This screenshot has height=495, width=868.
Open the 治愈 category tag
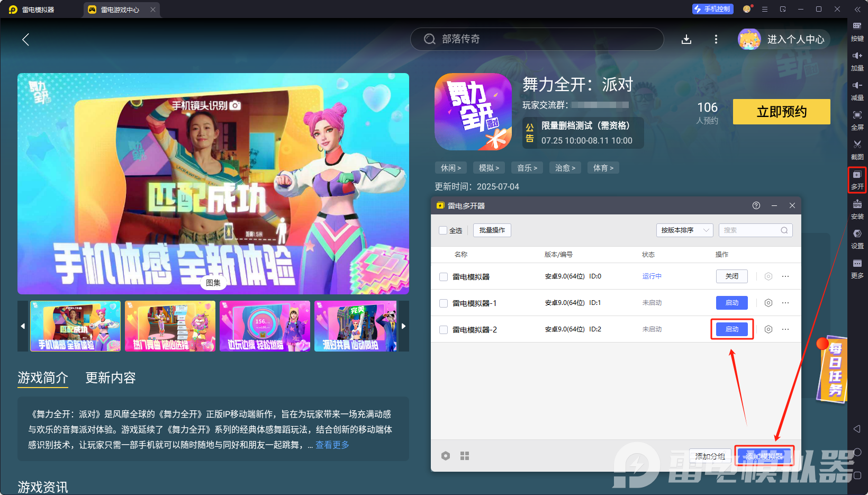(x=565, y=168)
